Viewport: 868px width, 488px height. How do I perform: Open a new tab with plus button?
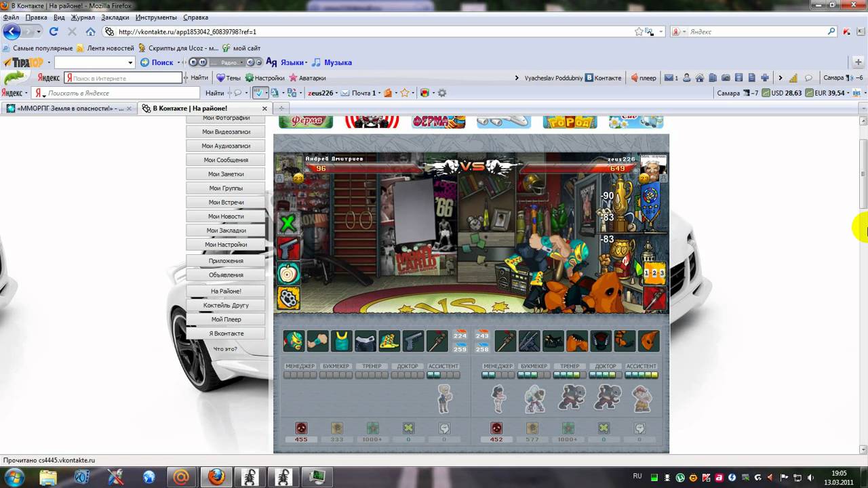(281, 108)
